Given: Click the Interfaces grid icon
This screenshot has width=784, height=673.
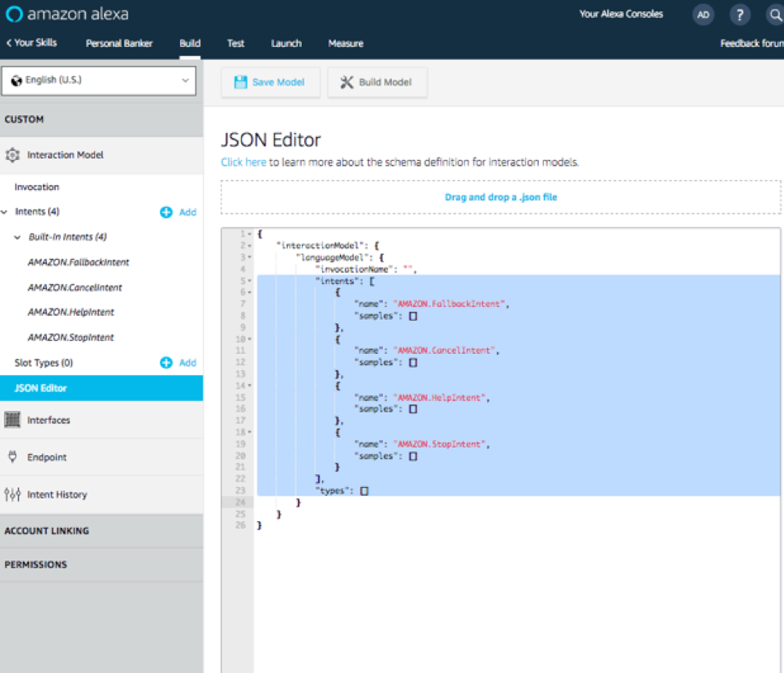Looking at the screenshot, I should tap(12, 420).
